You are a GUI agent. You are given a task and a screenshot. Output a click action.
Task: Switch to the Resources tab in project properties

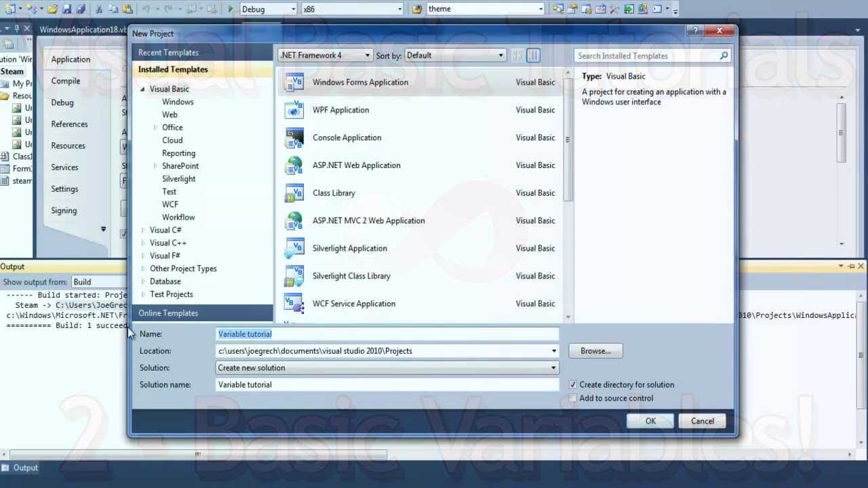point(68,146)
